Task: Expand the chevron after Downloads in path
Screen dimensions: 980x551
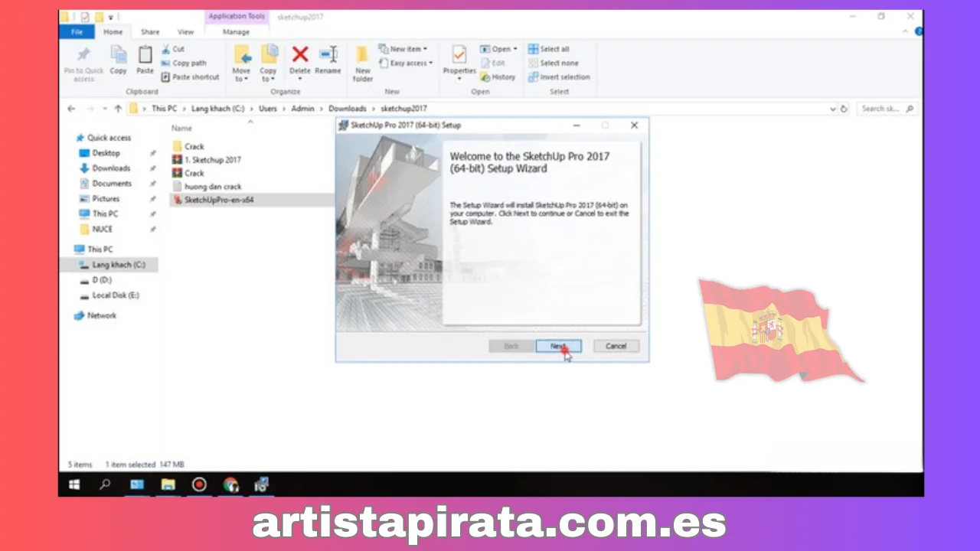Action: 374,109
